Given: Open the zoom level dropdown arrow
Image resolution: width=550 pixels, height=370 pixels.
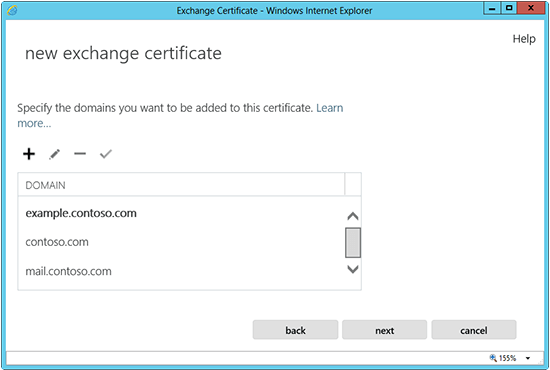Looking at the screenshot, I should click(528, 358).
